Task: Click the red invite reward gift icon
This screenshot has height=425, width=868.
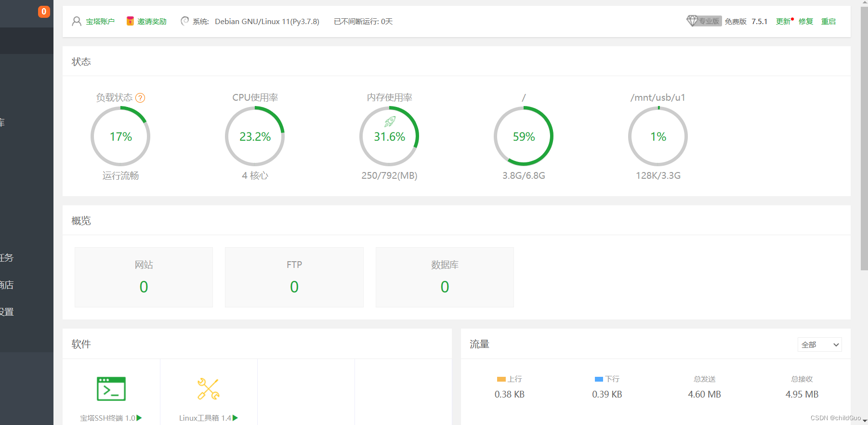Action: pyautogui.click(x=130, y=21)
